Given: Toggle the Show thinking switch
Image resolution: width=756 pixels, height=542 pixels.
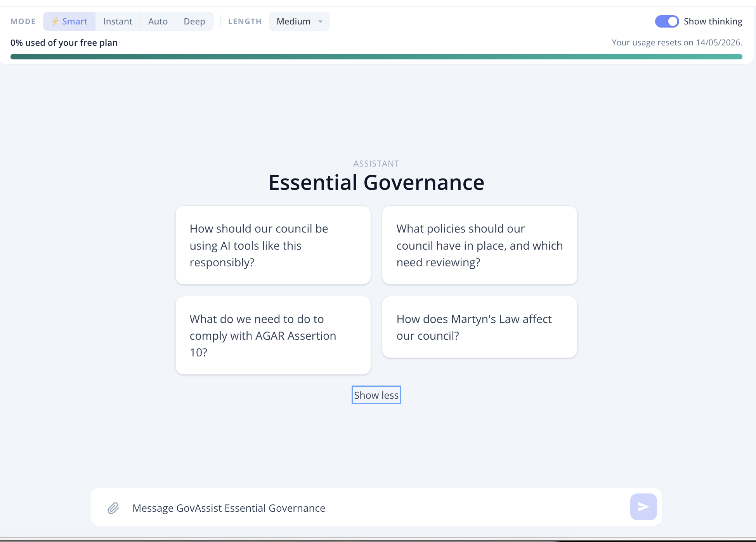Looking at the screenshot, I should [667, 21].
